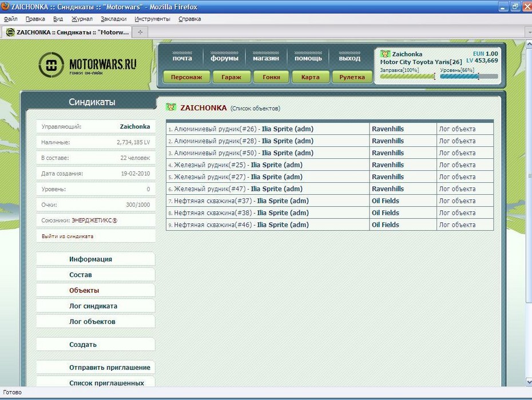
Task: Click Motor City Toyota Yaris[26] text
Action: point(420,62)
